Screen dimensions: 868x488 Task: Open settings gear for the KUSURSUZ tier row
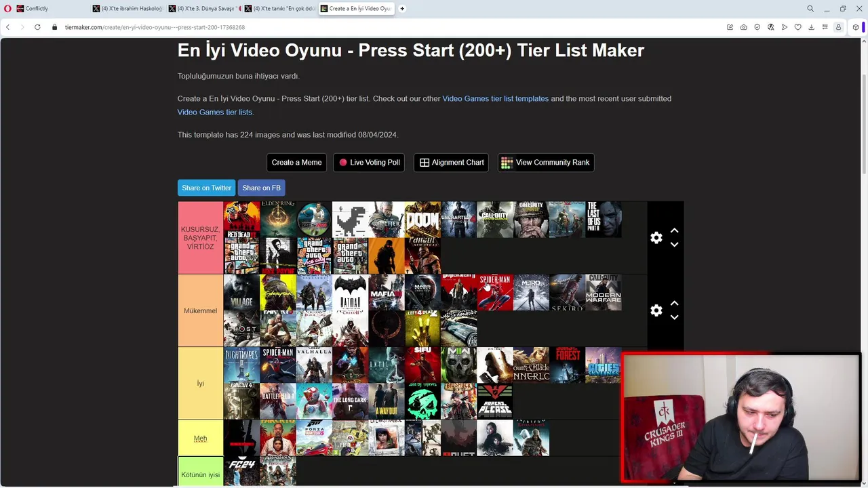[656, 238]
